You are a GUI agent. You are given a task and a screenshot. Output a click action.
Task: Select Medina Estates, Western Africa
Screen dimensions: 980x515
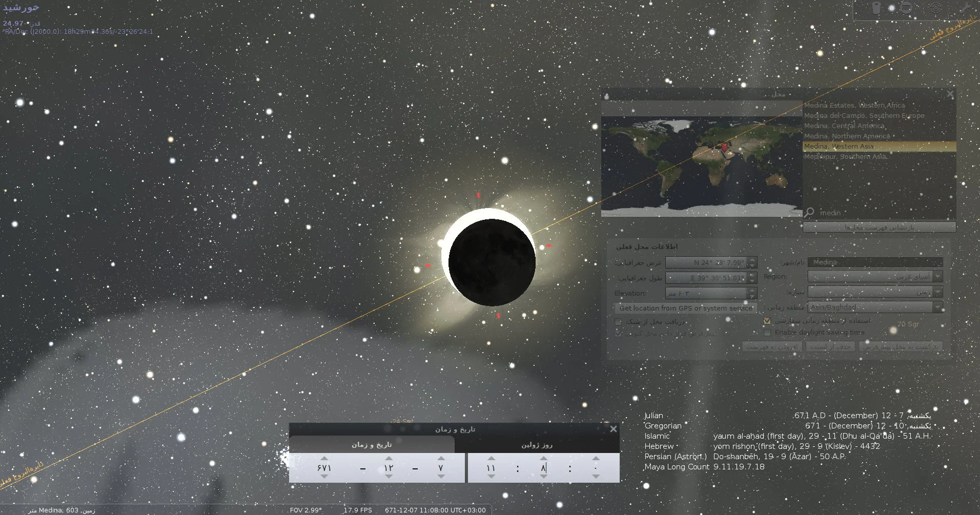(879, 106)
